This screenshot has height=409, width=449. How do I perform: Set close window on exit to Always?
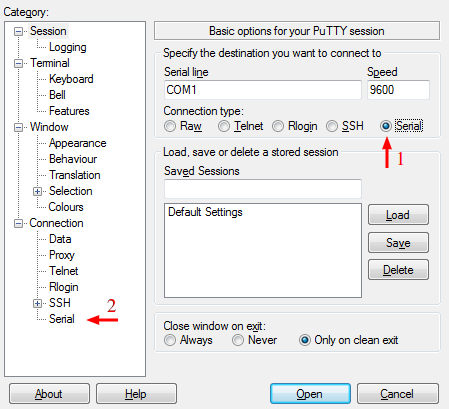click(x=170, y=340)
